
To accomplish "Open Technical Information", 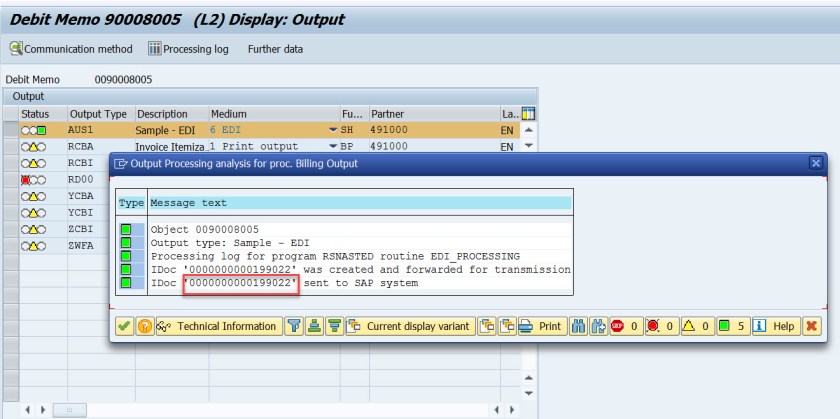I will (219, 326).
